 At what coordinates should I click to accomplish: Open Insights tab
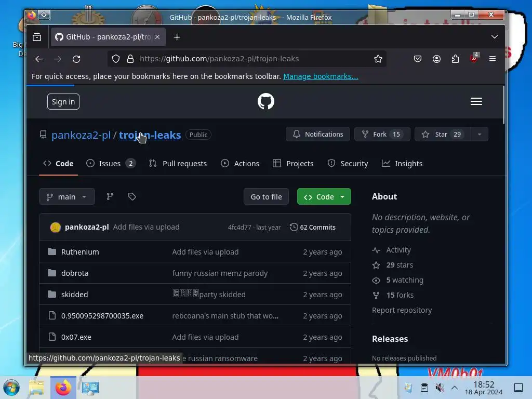[x=402, y=164]
